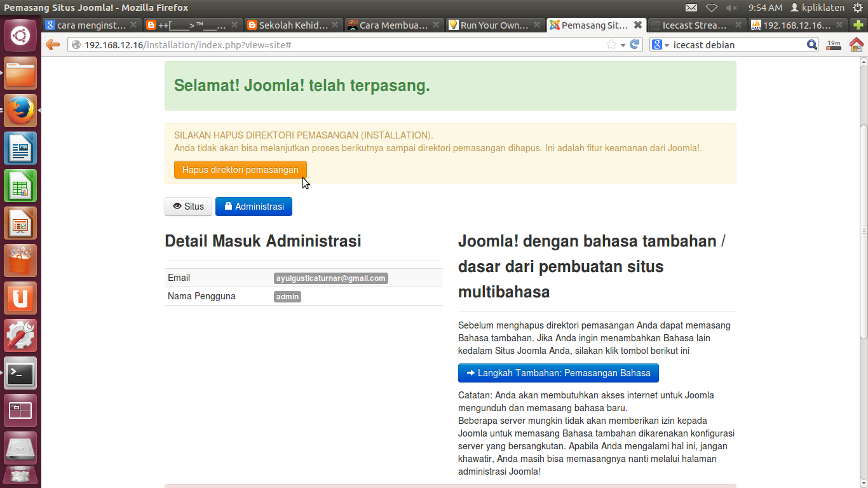Click the page vertical scrollbar
Viewport: 868px width, 488px height.
point(864,232)
